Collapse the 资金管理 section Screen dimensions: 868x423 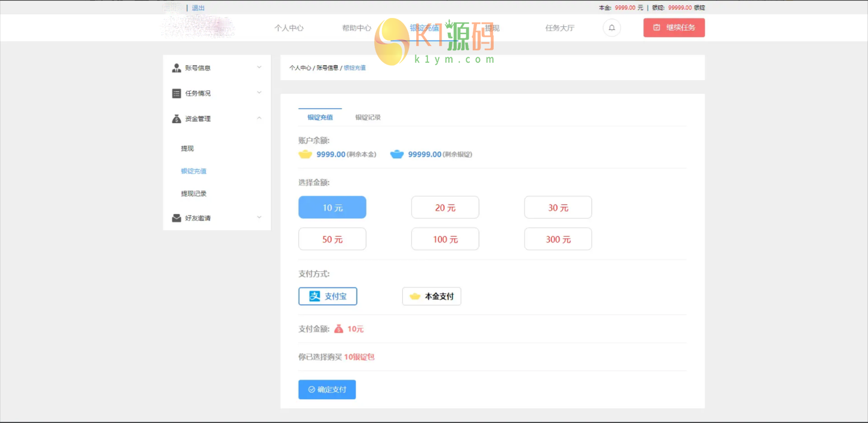pyautogui.click(x=259, y=118)
